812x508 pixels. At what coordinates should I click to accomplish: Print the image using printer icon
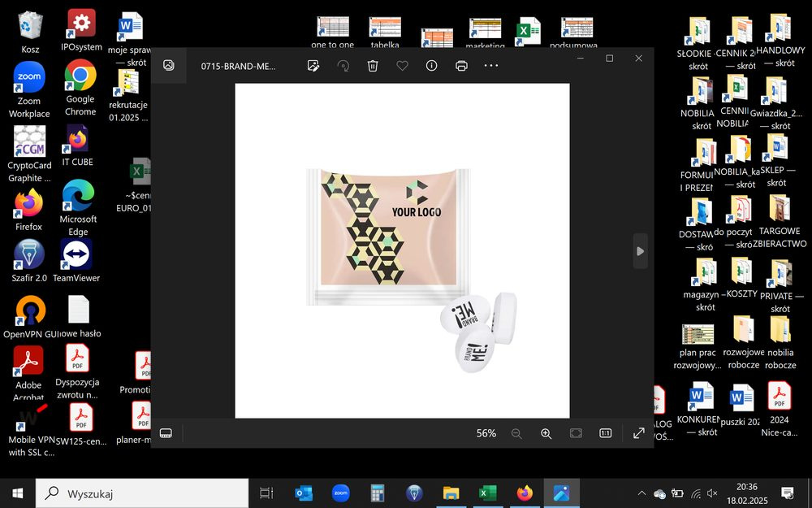click(x=461, y=66)
